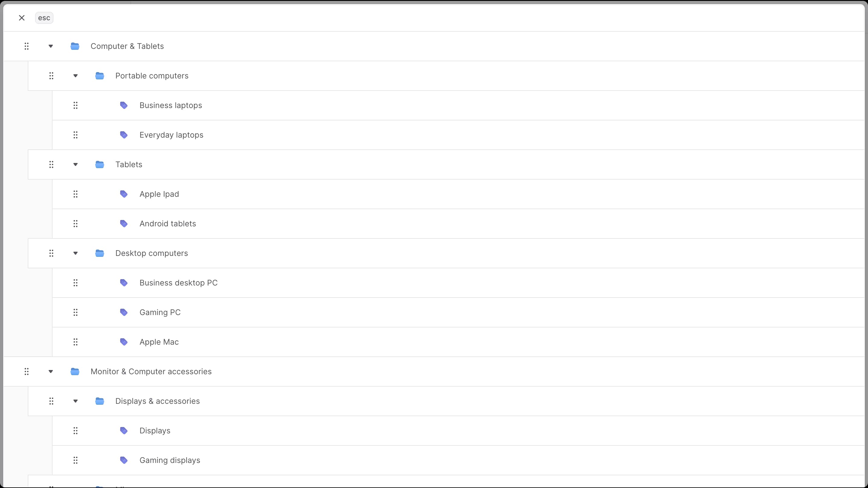Open the Everyday laptops category
Screen dimensions: 868x488
tap(172, 135)
